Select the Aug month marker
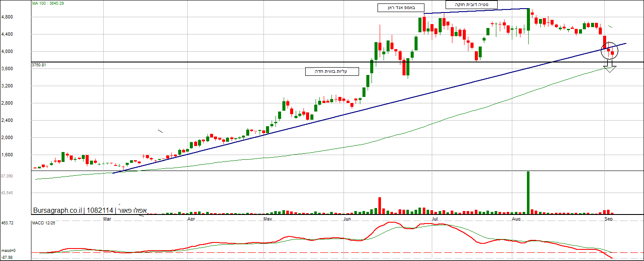The width and height of the screenshot is (644, 261). pos(516,219)
